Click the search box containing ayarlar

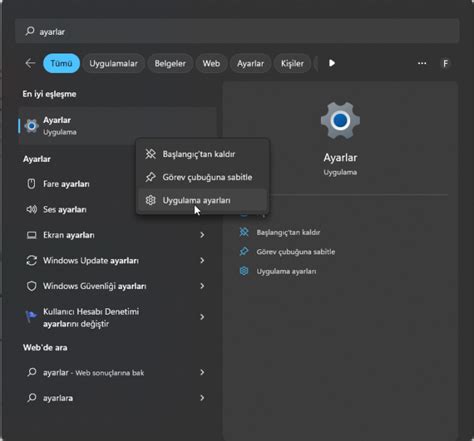pos(237,31)
